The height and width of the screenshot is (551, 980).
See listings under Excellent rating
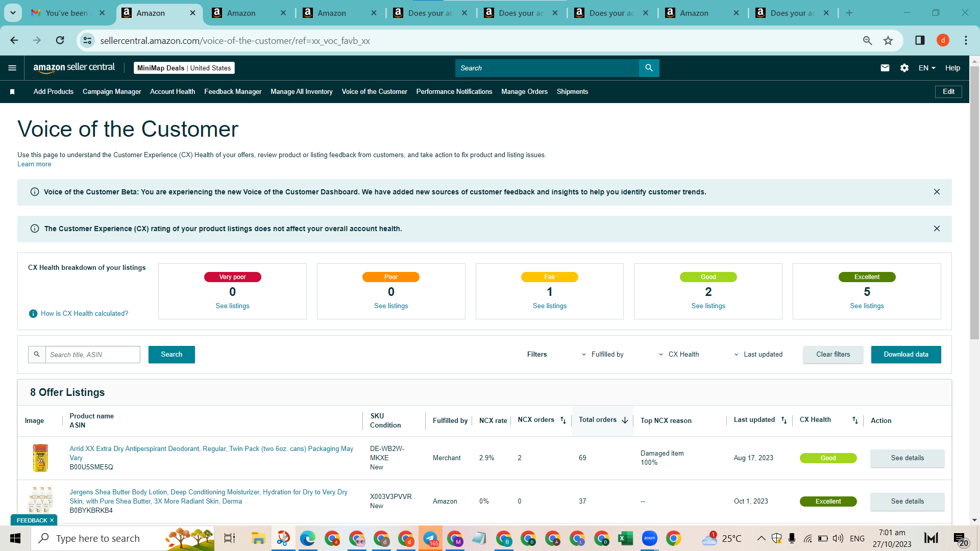pos(867,306)
